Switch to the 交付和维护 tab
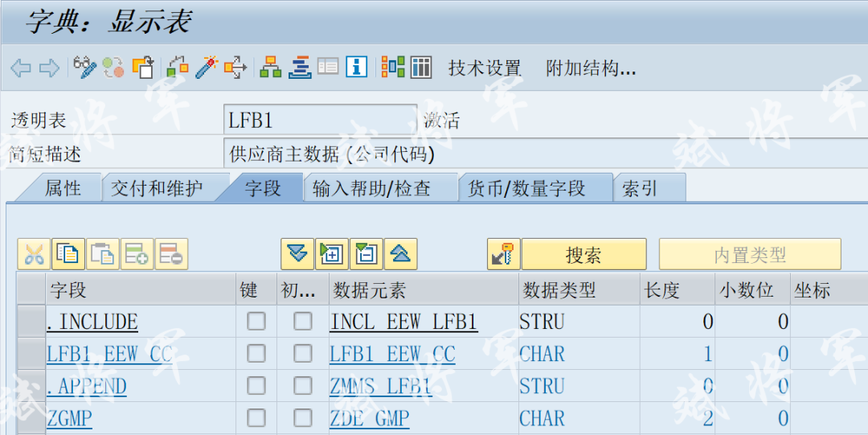 pos(157,188)
